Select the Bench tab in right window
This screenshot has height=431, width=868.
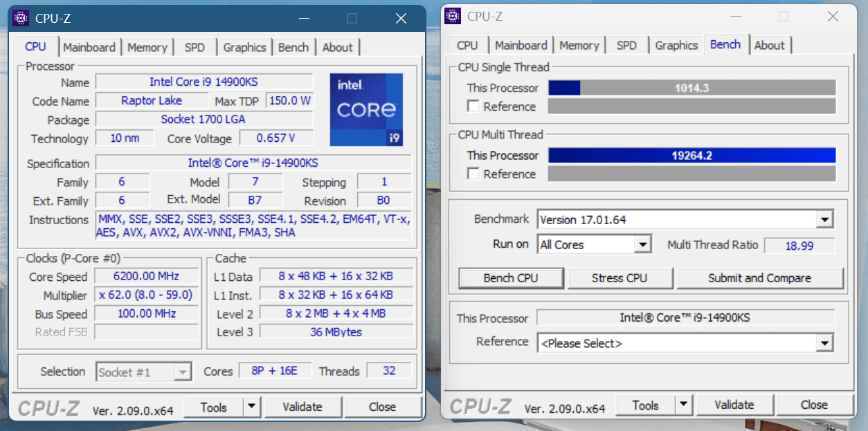coord(725,44)
